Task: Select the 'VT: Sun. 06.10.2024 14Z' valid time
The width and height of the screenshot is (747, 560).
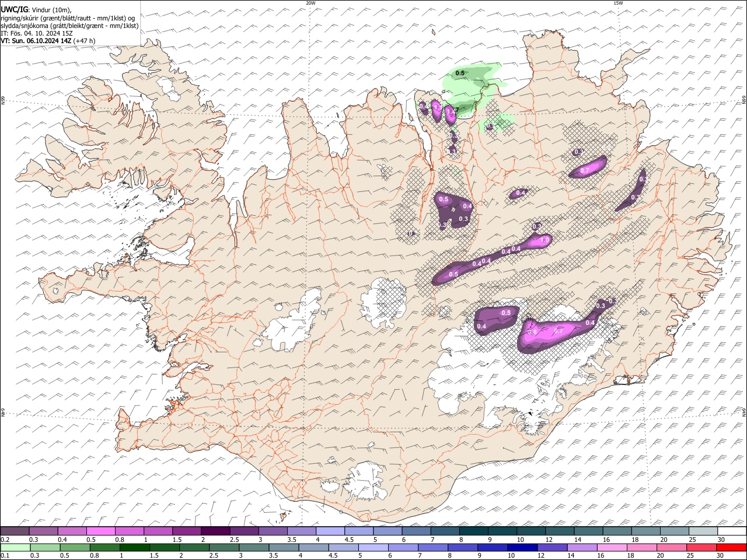Action: (36, 41)
